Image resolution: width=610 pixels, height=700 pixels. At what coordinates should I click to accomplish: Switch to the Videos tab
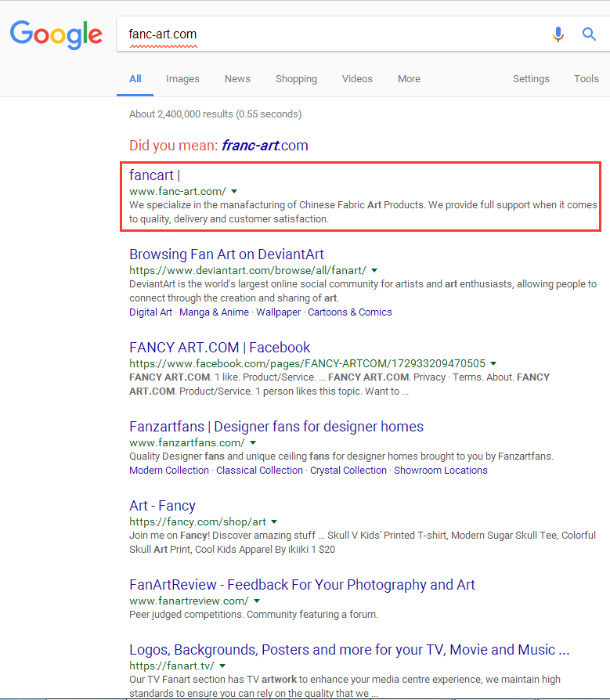point(357,79)
